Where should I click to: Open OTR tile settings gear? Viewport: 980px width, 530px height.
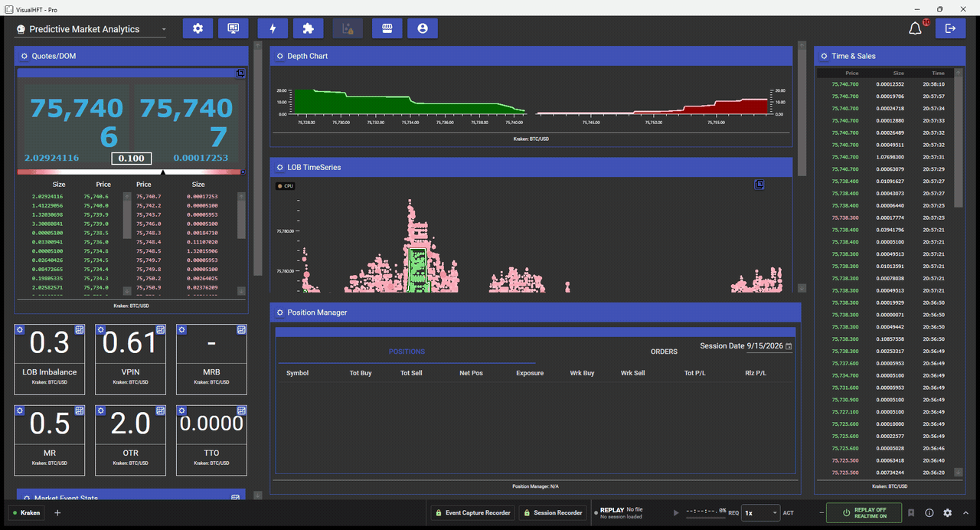click(101, 411)
